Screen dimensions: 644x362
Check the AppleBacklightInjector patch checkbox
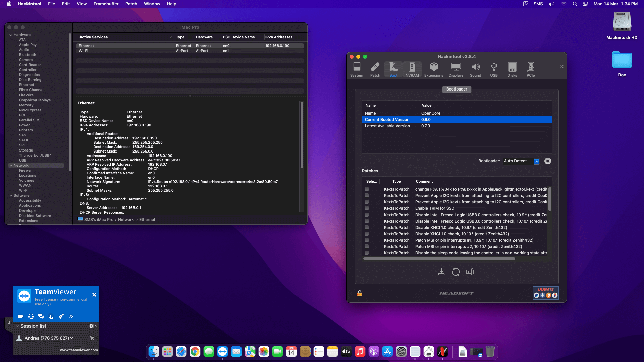367,189
